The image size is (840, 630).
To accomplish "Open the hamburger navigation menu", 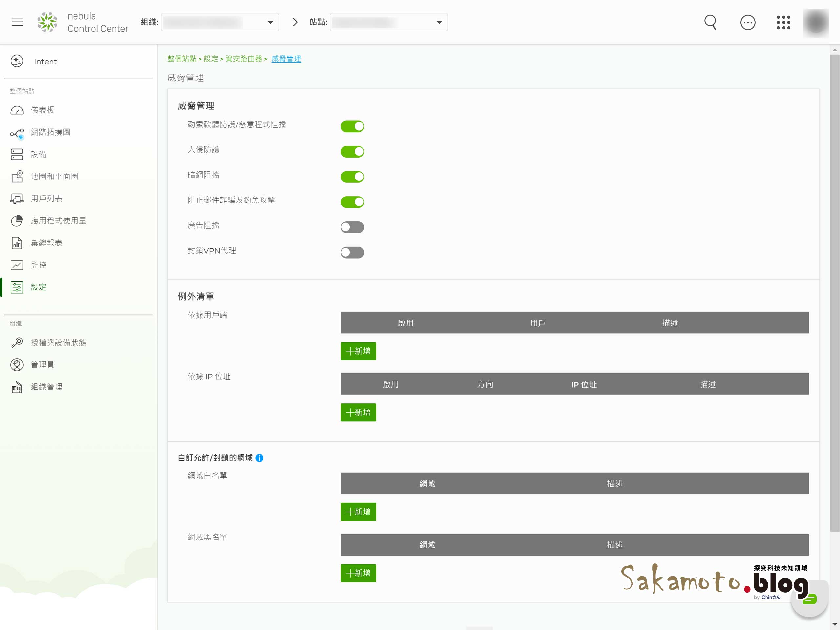I will [x=17, y=22].
